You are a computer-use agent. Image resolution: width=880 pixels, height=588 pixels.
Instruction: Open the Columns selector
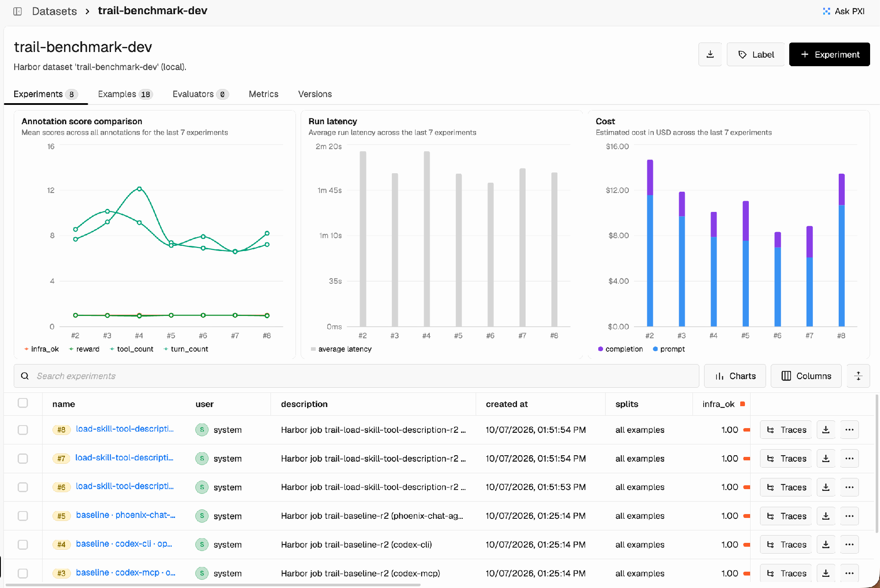(x=806, y=376)
